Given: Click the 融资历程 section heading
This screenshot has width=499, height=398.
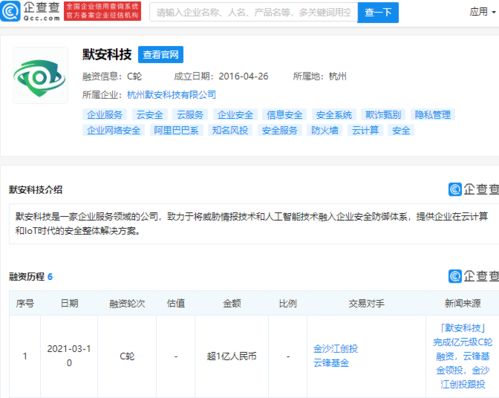Looking at the screenshot, I should coord(27,276).
